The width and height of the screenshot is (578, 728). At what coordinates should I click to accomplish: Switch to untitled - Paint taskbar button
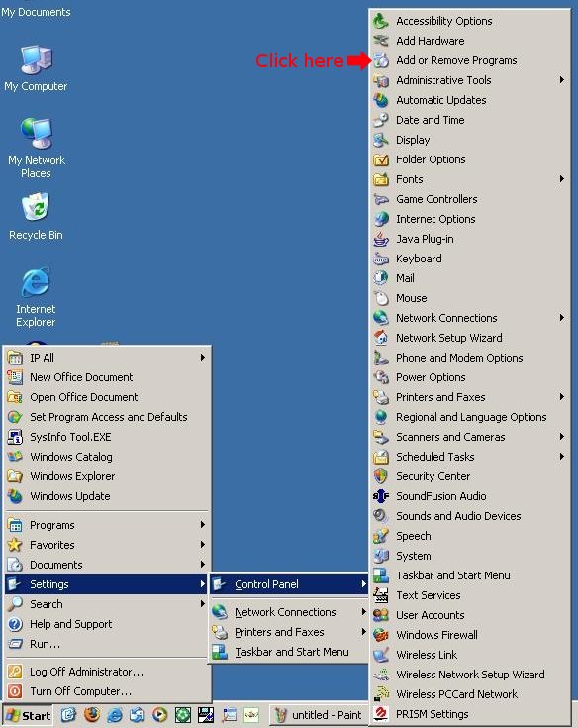[319, 715]
